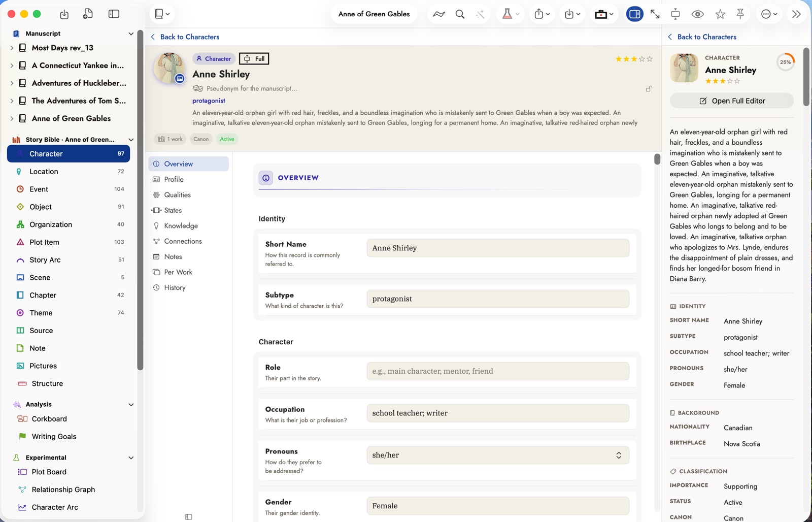Click the expand fullscreen arrows icon
This screenshot has height=522, width=812.
coord(655,14)
